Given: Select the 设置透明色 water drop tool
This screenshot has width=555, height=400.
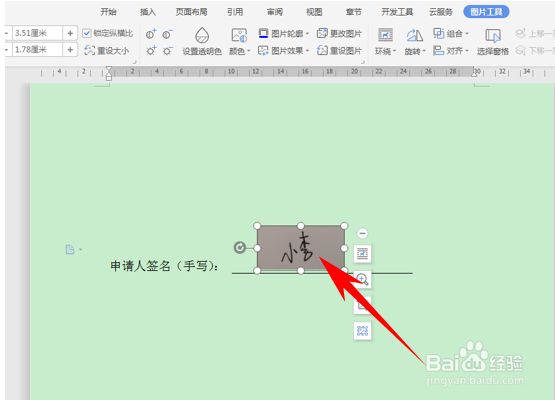Looking at the screenshot, I should point(202,41).
